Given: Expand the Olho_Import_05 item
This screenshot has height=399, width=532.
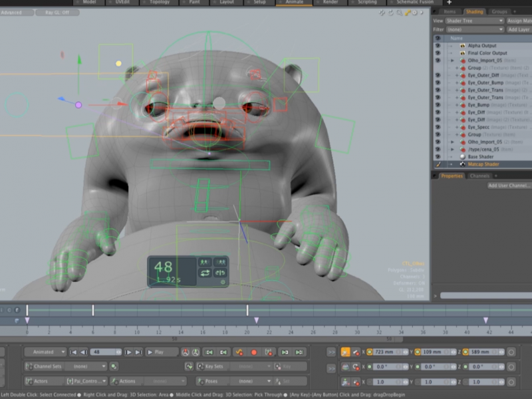Looking at the screenshot, I should [452, 61].
